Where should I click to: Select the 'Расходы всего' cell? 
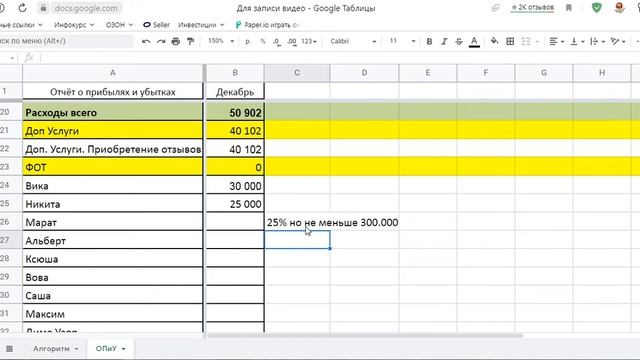pyautogui.click(x=113, y=112)
